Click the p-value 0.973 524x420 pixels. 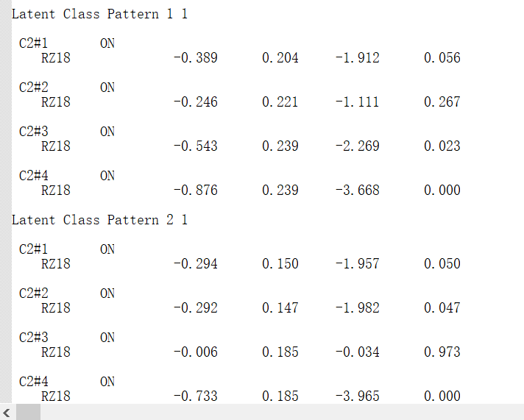(442, 352)
